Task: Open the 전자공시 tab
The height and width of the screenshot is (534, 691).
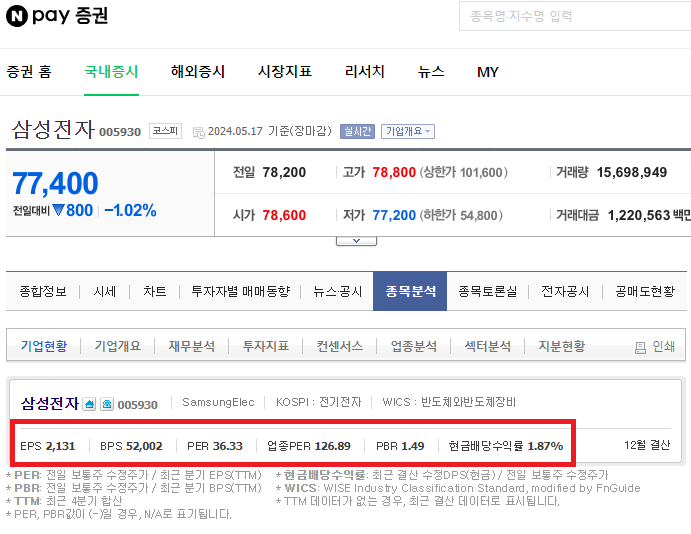Action: click(565, 291)
